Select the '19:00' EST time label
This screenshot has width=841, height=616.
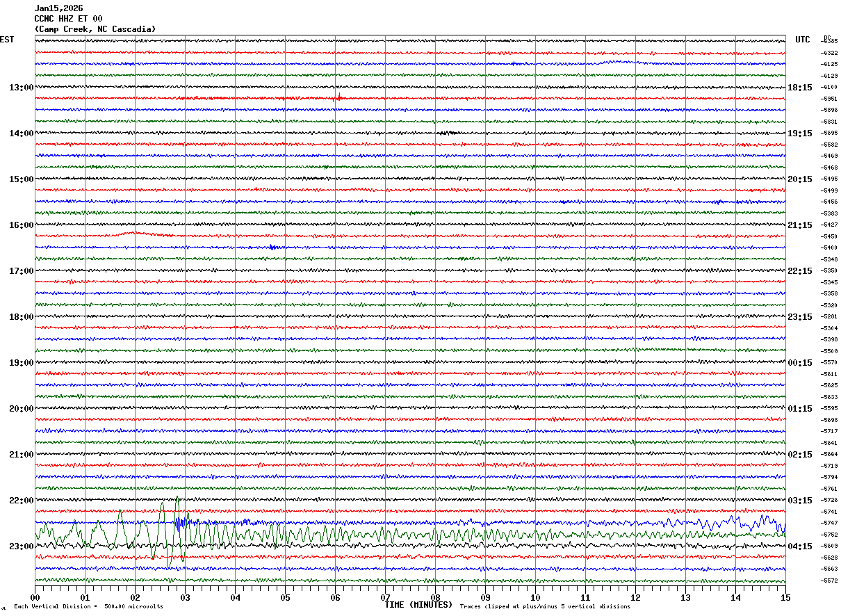pyautogui.click(x=21, y=363)
